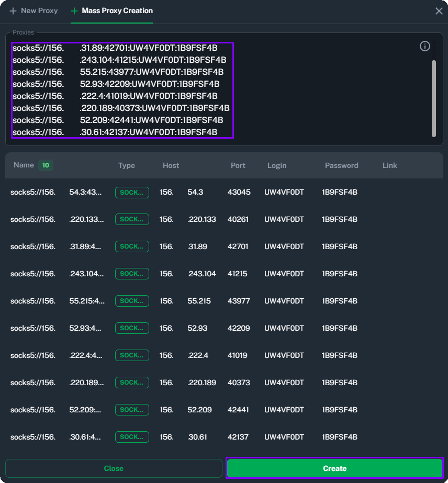Click the plus icon beside Mass Proxy Creation

click(x=74, y=11)
